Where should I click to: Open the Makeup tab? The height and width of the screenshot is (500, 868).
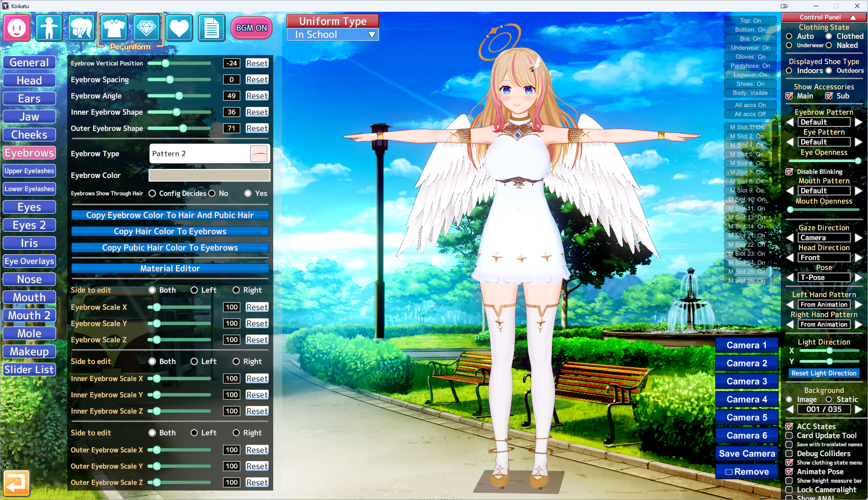(29, 351)
